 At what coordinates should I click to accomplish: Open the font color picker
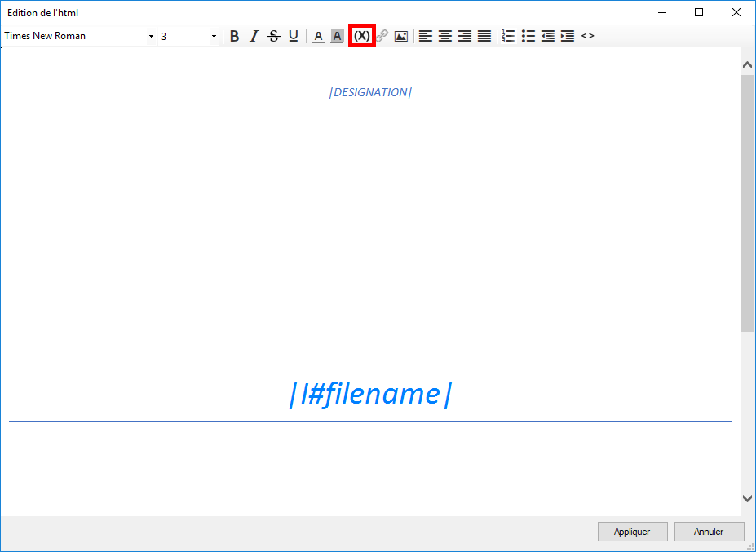click(x=318, y=36)
